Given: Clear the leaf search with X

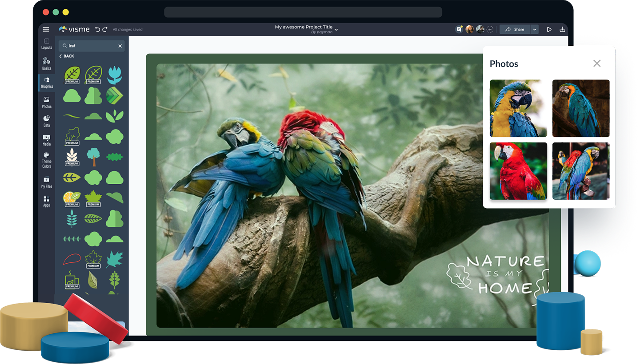Looking at the screenshot, I should [x=120, y=46].
